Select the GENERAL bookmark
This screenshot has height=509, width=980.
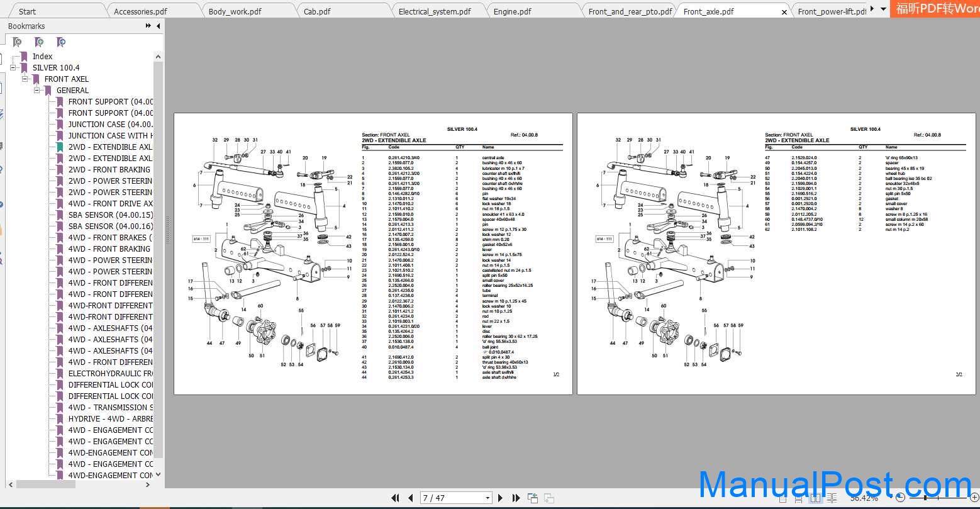[x=72, y=90]
